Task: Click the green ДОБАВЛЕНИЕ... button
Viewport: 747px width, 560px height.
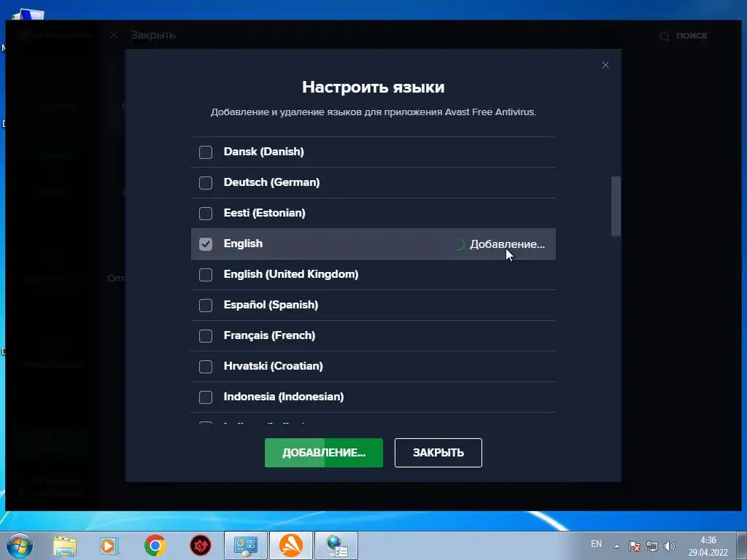Action: pos(323,452)
